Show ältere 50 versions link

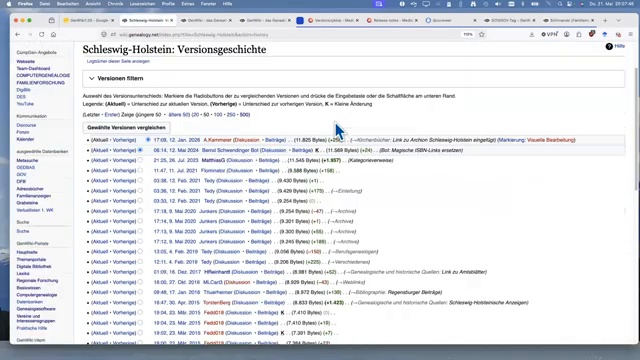tap(179, 115)
